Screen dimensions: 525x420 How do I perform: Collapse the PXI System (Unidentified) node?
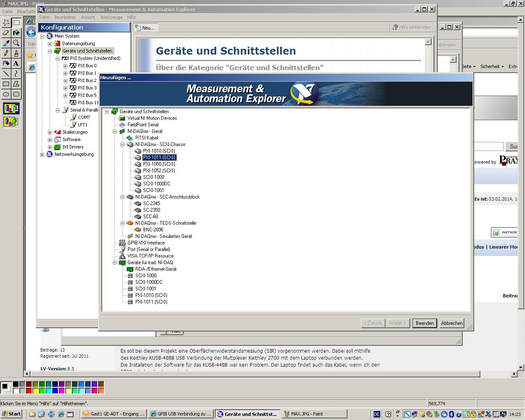tap(57, 58)
